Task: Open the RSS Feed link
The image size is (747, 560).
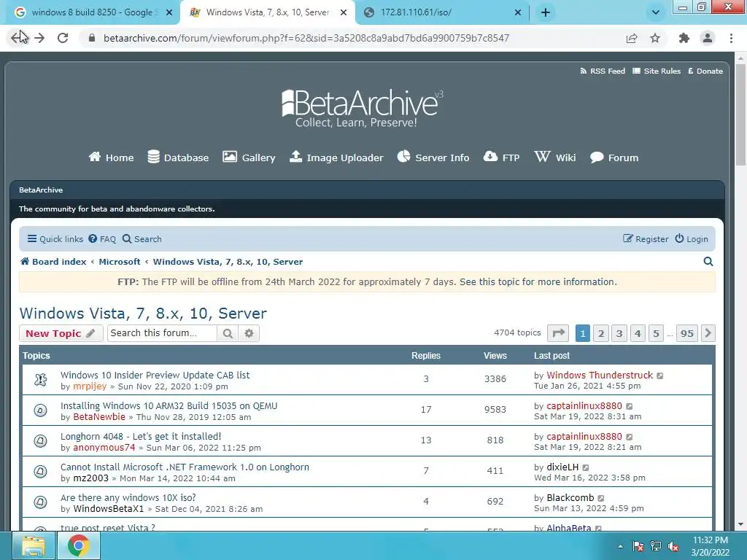Action: (x=602, y=71)
